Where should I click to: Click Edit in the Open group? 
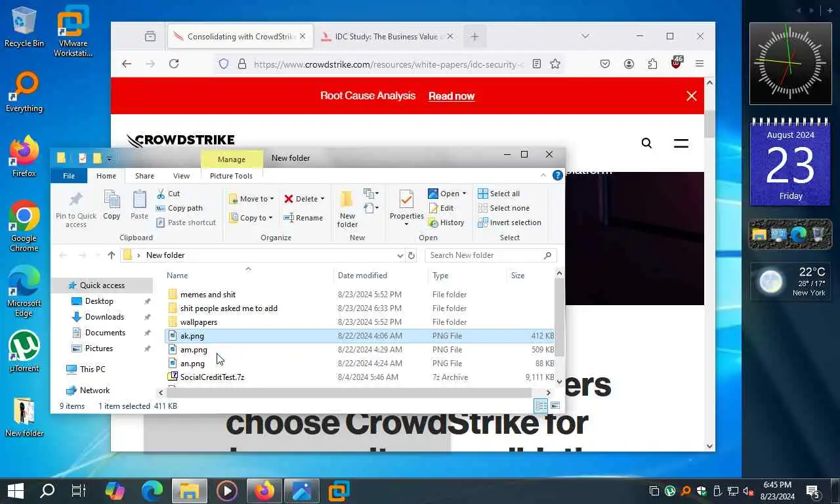coord(441,208)
